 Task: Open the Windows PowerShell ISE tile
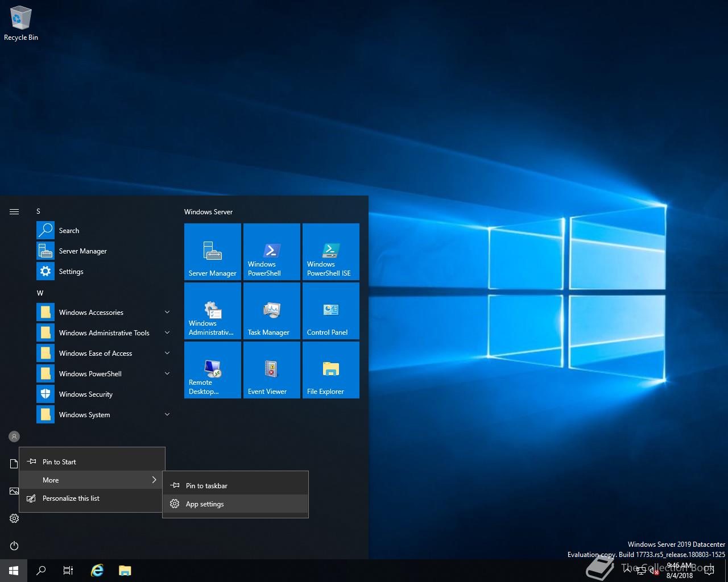click(331, 252)
